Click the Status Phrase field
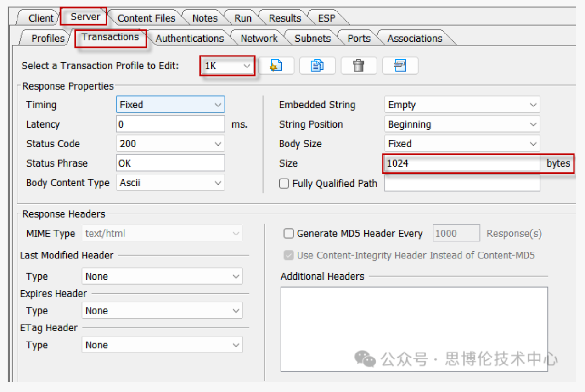Viewport: 585px width, 392px height. point(170,163)
